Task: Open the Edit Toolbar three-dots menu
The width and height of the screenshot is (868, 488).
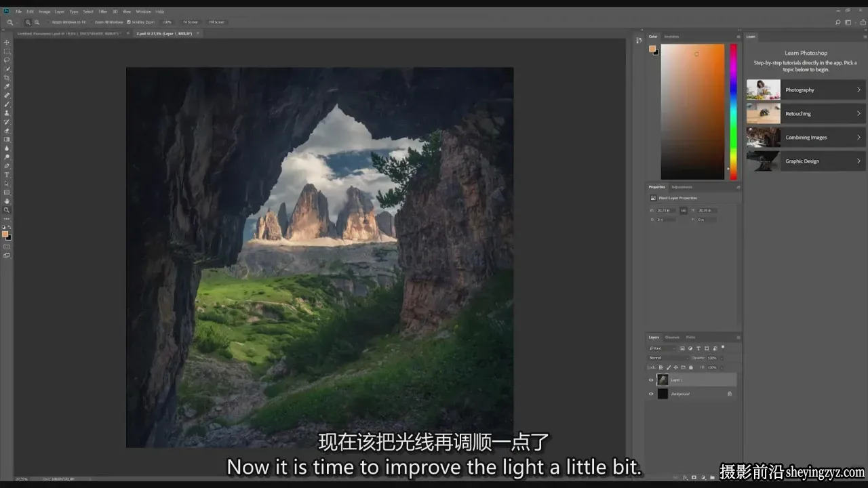Action: 7,219
